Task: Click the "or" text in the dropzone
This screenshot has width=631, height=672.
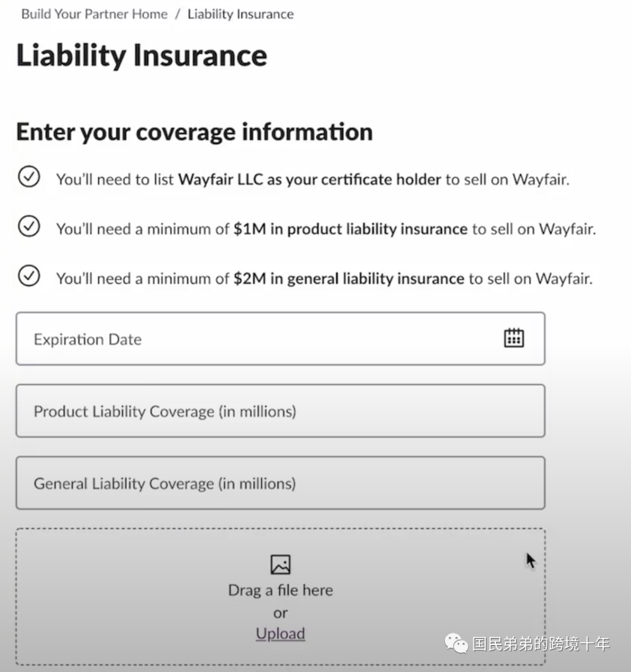Action: pos(280,613)
